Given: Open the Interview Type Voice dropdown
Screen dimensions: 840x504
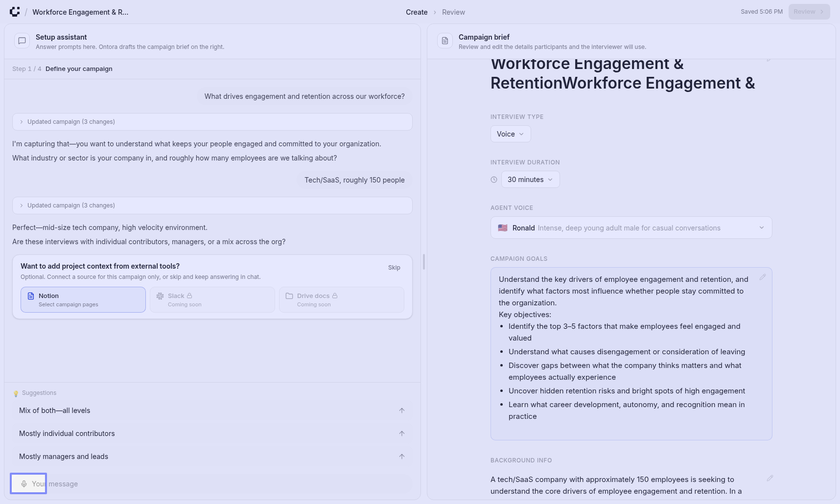Looking at the screenshot, I should pos(510,134).
